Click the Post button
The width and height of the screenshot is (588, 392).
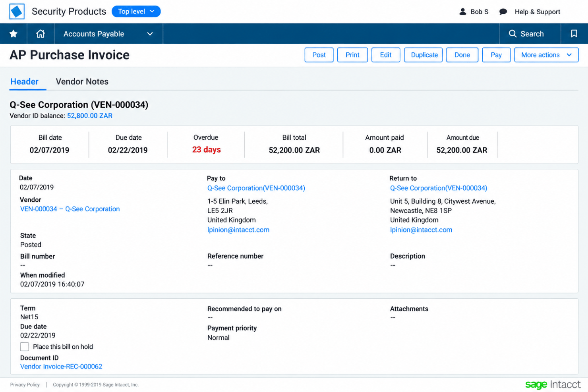(x=319, y=55)
